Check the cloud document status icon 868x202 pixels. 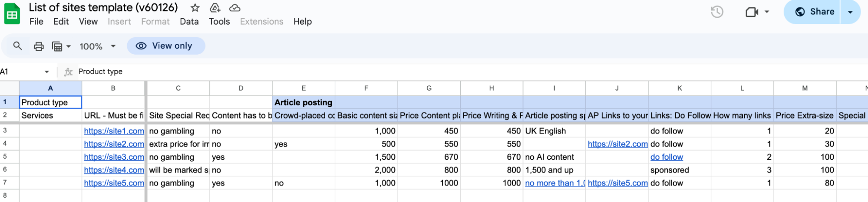coord(235,8)
